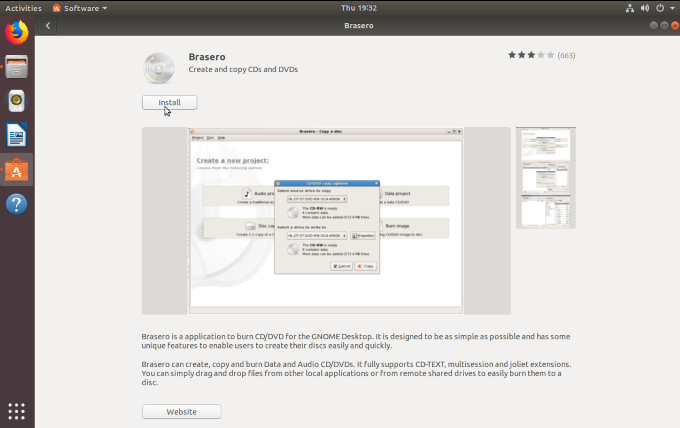Select the second screenshot thumbnail
Viewport: 680px width, 428px height.
(x=546, y=177)
